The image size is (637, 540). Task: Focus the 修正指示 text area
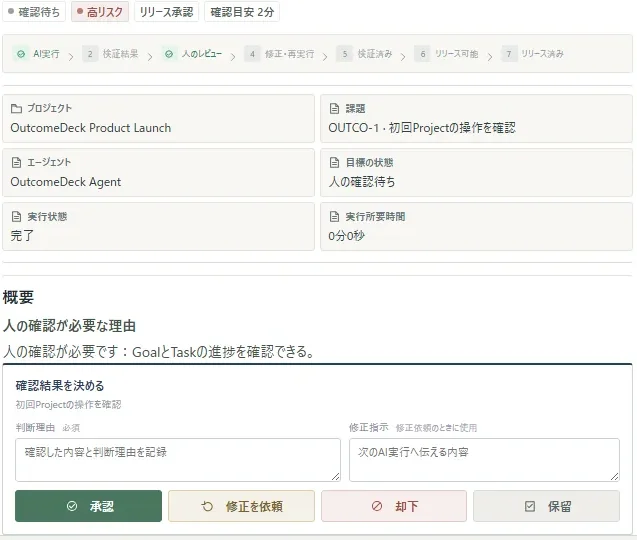click(484, 460)
